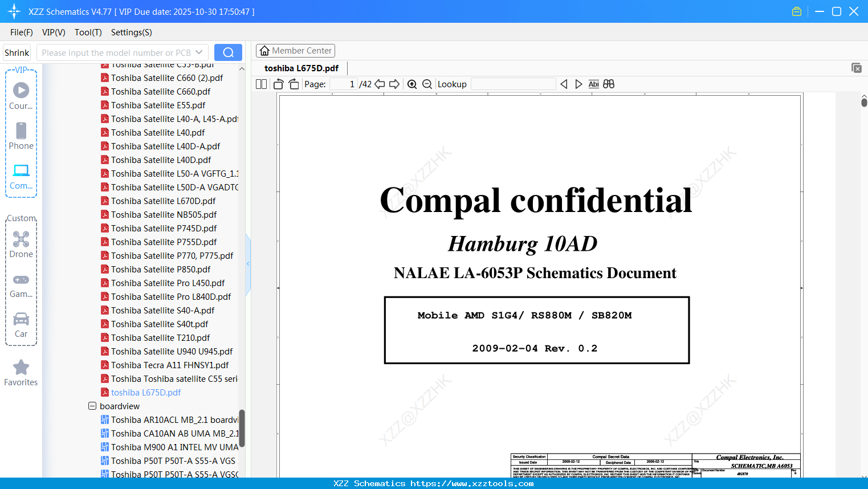Image resolution: width=868 pixels, height=489 pixels.
Task: Open the Member Center
Action: [295, 51]
